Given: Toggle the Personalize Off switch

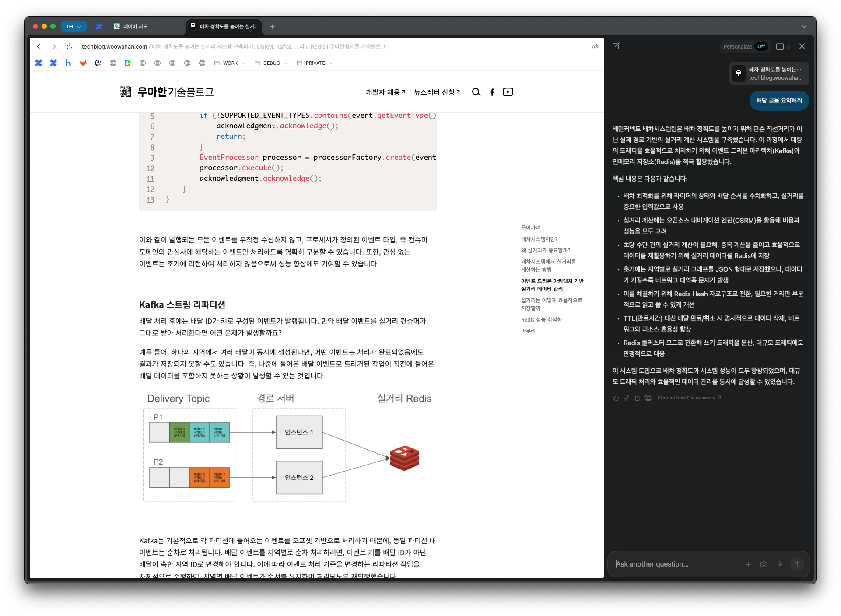Looking at the screenshot, I should pos(761,46).
